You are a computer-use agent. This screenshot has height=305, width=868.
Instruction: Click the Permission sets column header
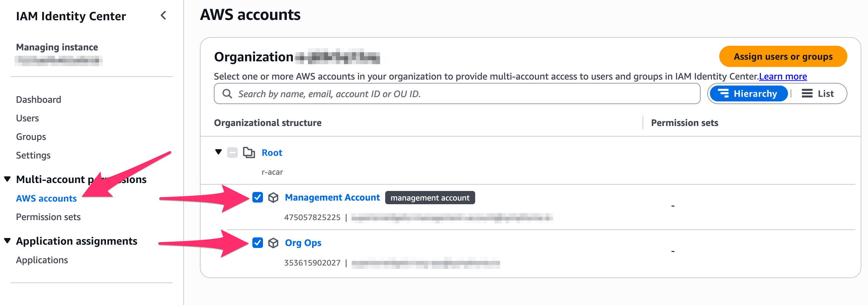coord(684,123)
